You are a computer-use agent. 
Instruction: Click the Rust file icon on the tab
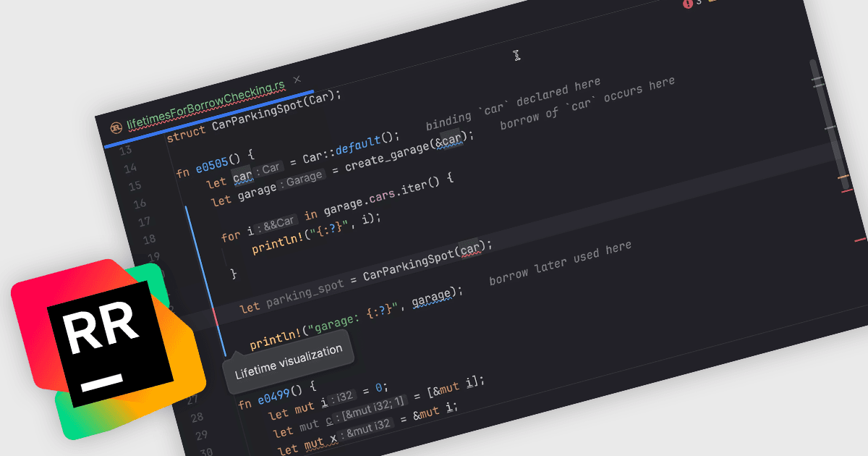(x=116, y=127)
